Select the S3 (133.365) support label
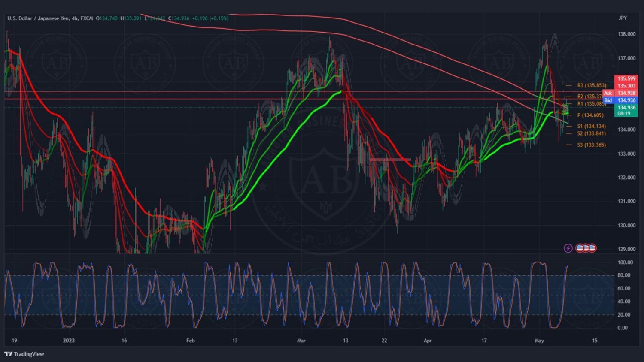Viewport: 644px width, 362px height. (x=592, y=145)
